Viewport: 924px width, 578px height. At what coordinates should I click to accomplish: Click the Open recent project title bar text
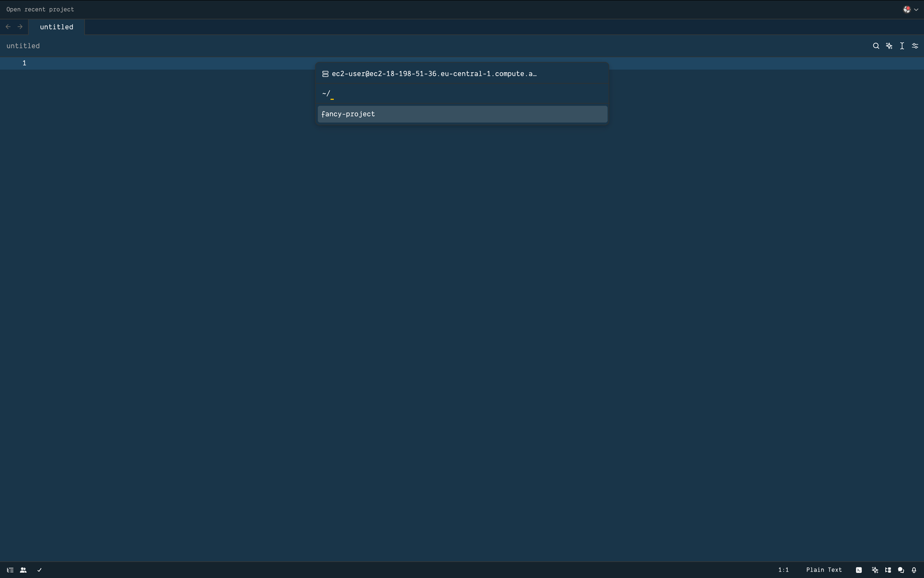coord(40,9)
